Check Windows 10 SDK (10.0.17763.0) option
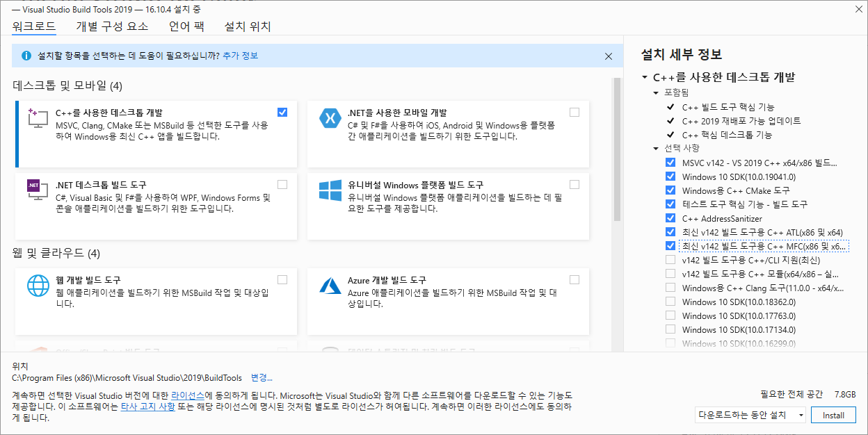The image size is (868, 435). [670, 315]
